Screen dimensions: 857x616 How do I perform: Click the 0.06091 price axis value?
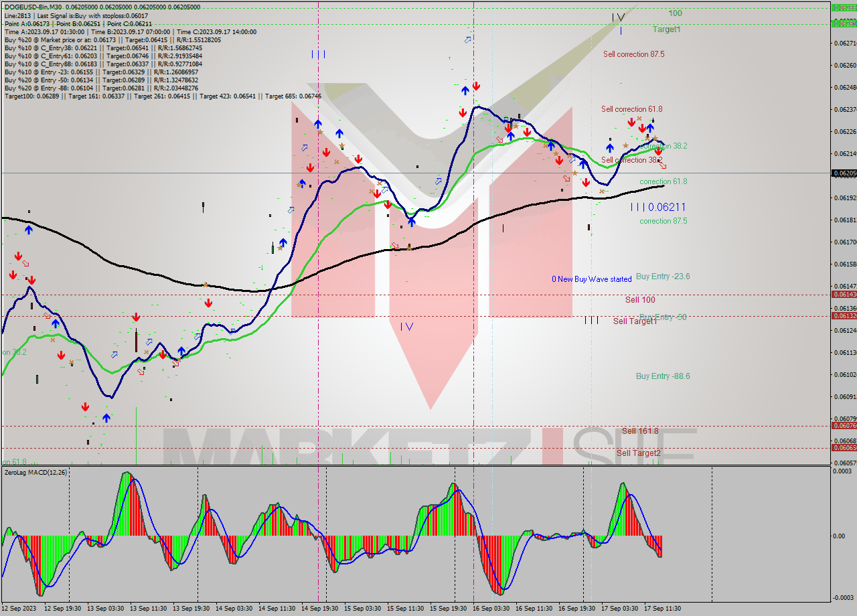point(845,396)
